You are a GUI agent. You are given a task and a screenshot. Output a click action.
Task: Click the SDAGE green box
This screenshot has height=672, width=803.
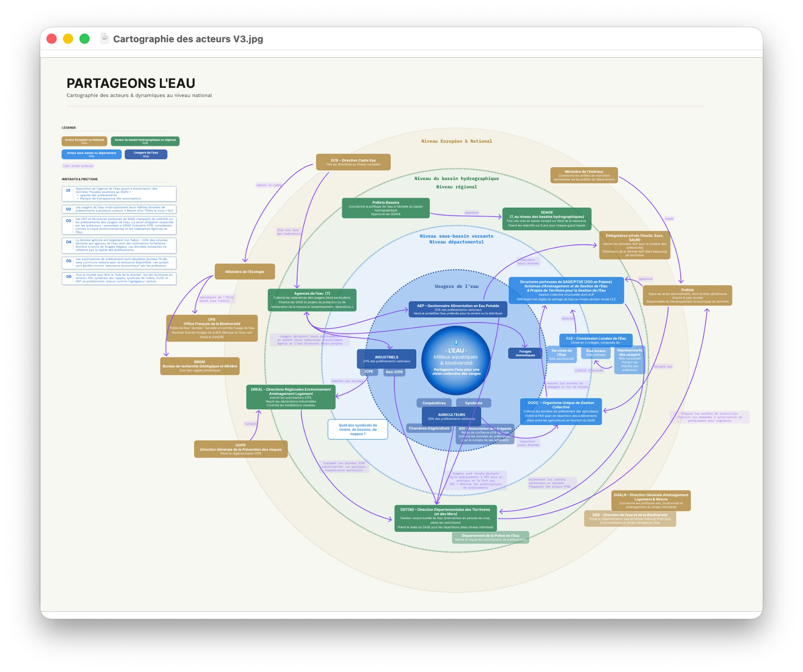pyautogui.click(x=547, y=219)
